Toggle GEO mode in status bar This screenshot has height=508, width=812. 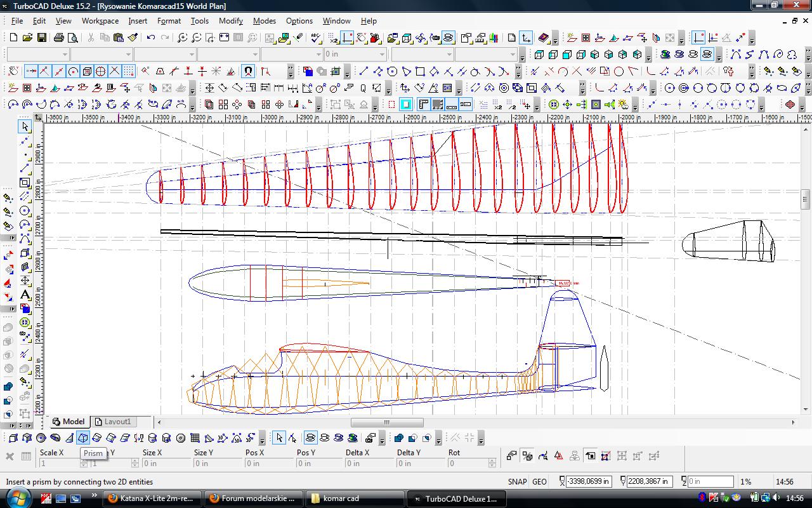539,481
